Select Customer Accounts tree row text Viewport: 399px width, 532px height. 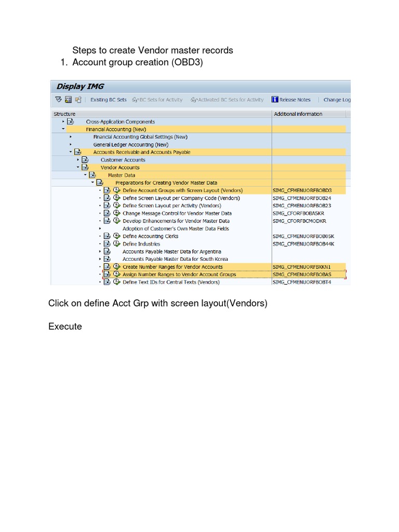click(x=123, y=160)
